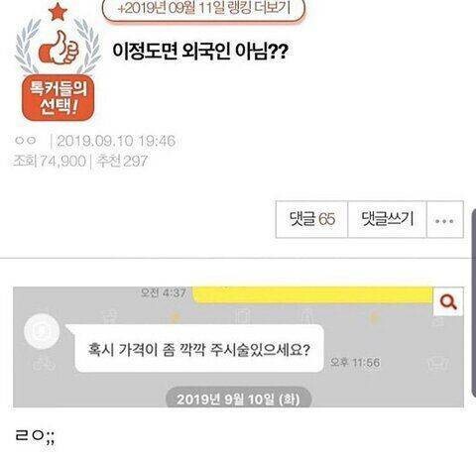
Task: Click the red star above the badge
Action: [59, 11]
